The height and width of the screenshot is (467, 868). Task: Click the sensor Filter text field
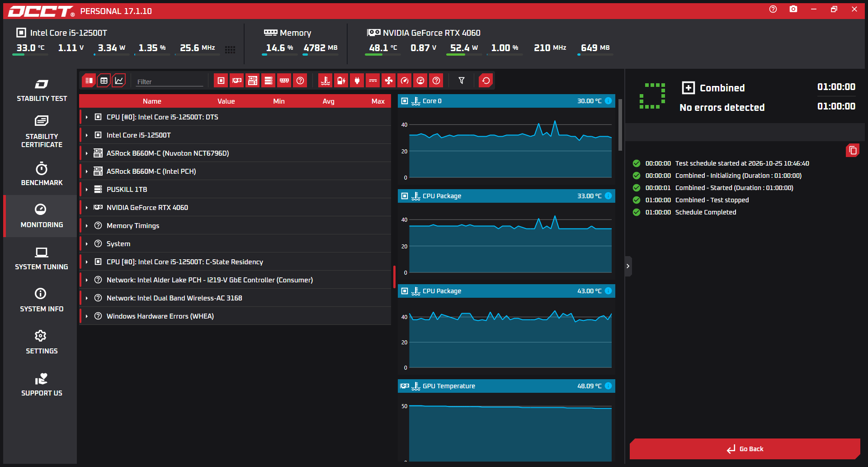pos(170,81)
